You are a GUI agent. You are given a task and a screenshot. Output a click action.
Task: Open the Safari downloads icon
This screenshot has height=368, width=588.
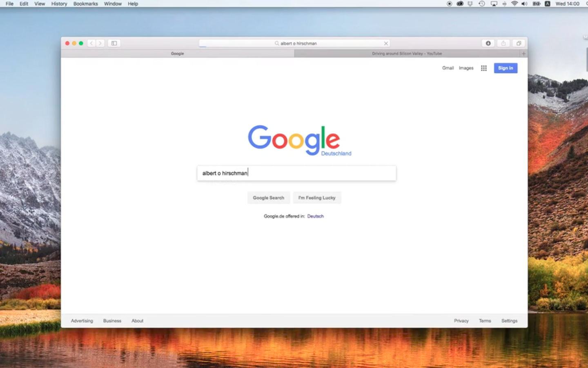(488, 43)
